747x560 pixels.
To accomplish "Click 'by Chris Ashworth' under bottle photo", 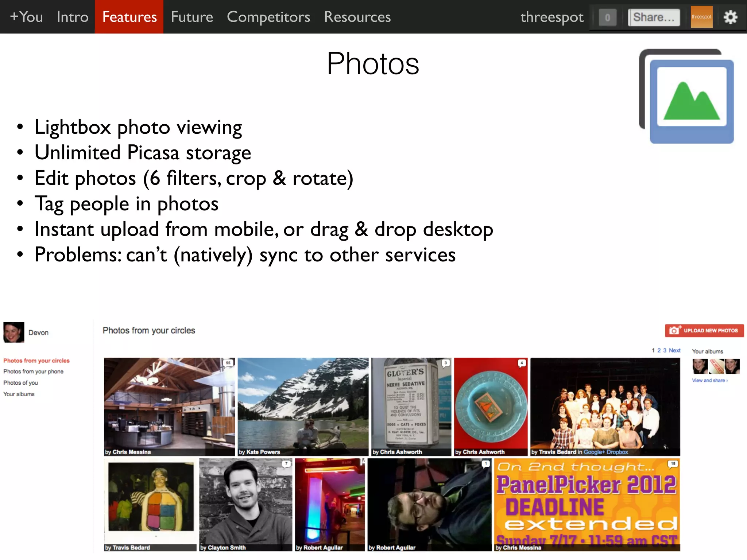I will click(397, 452).
